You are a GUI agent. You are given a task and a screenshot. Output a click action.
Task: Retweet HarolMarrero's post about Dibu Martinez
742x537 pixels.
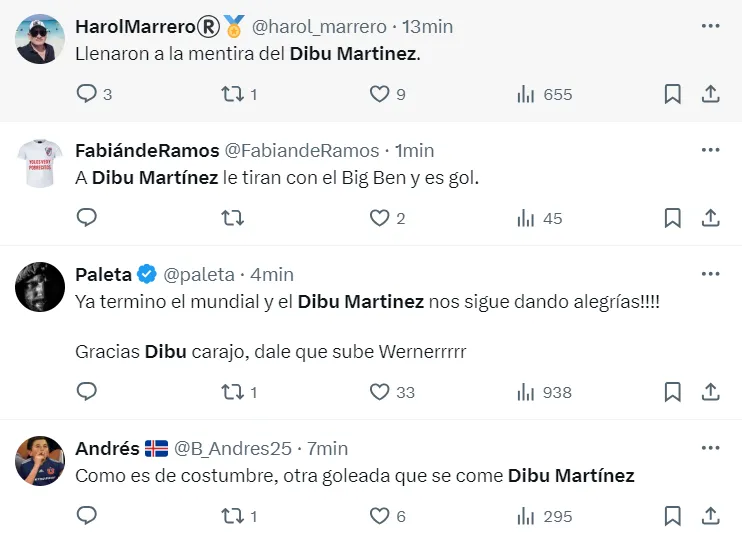232,94
